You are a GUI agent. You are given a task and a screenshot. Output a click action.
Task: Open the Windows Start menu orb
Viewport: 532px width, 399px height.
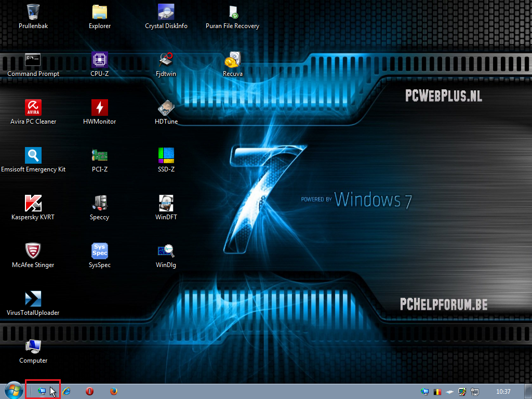point(14,391)
